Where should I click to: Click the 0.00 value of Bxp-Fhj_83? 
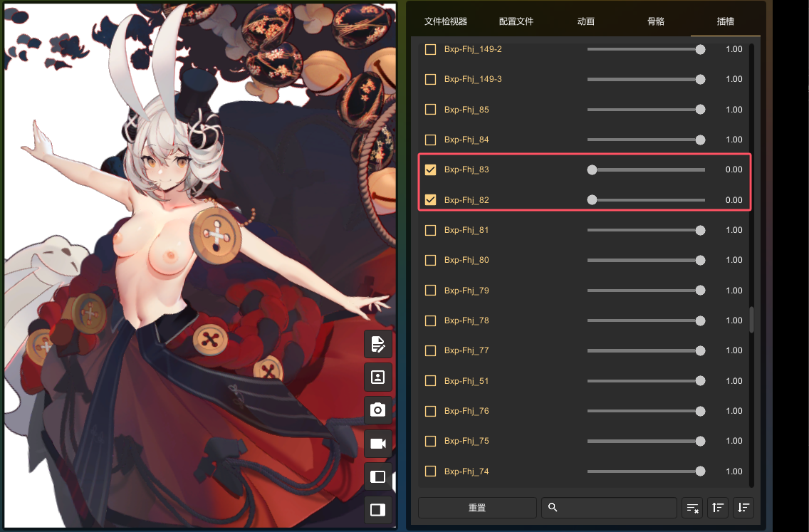click(734, 169)
